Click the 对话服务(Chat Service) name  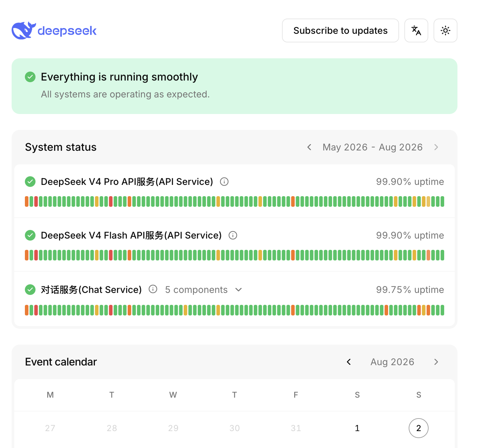click(x=91, y=290)
